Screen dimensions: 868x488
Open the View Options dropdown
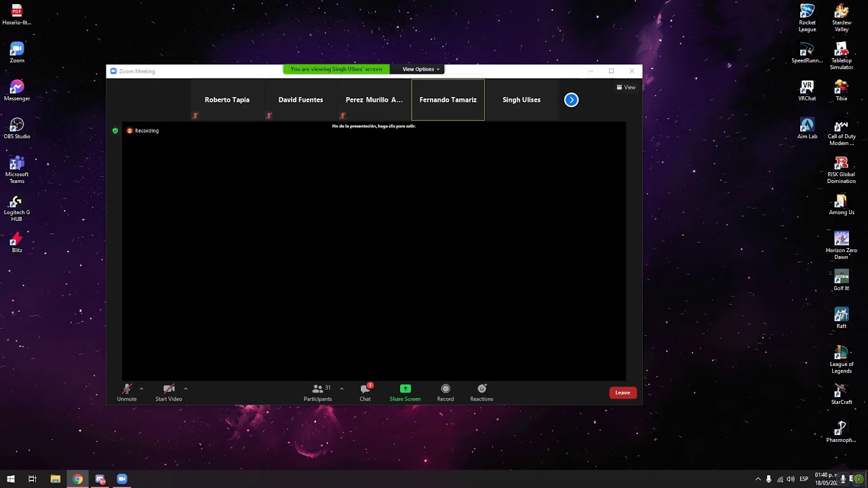[x=421, y=69]
